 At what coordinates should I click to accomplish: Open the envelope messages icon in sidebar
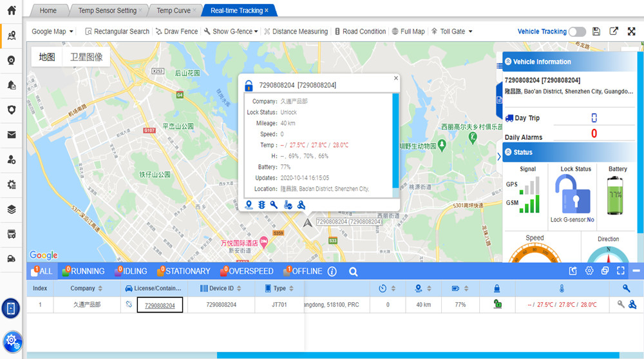(x=12, y=135)
